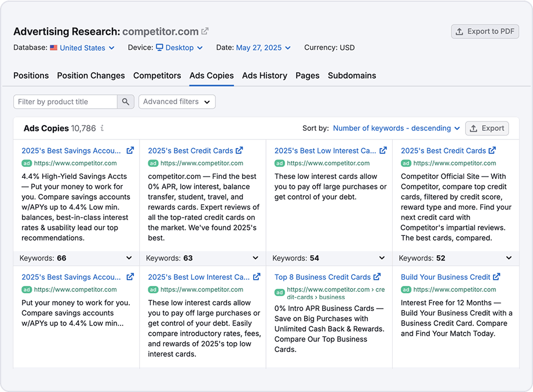Expand Keywords: 66 chevron
This screenshot has height=392, width=533.
[x=129, y=258]
